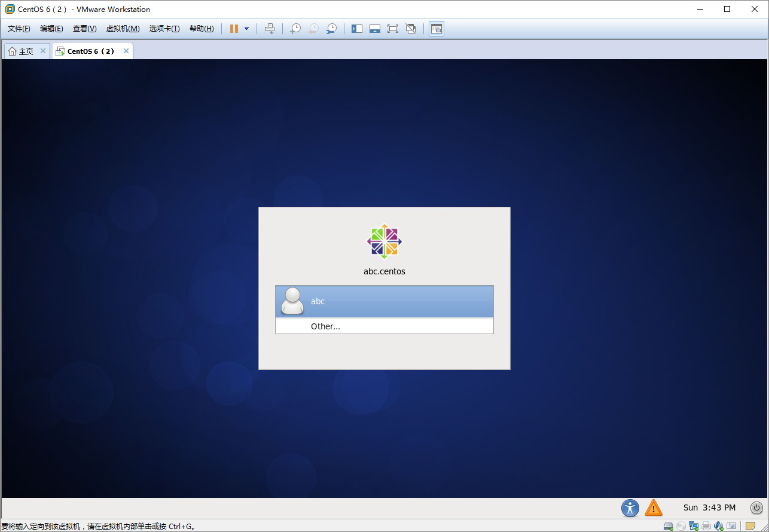Open the 文件 (File) menu
769x532 pixels.
pos(19,29)
